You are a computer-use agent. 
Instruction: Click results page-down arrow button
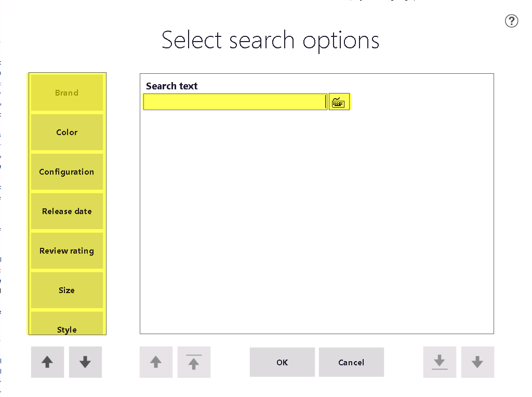pos(477,362)
